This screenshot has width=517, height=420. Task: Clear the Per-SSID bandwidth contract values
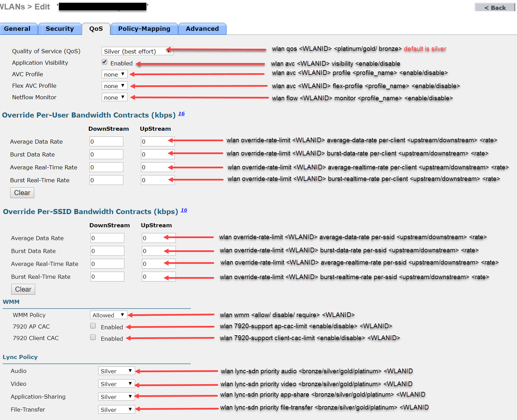point(23,289)
